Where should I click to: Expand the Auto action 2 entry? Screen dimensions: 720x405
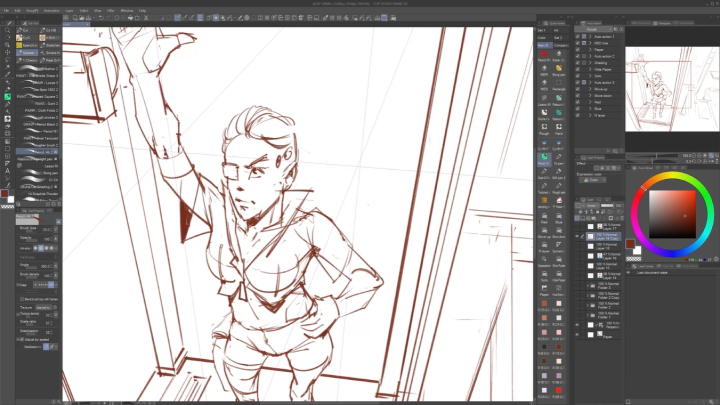[x=591, y=56]
